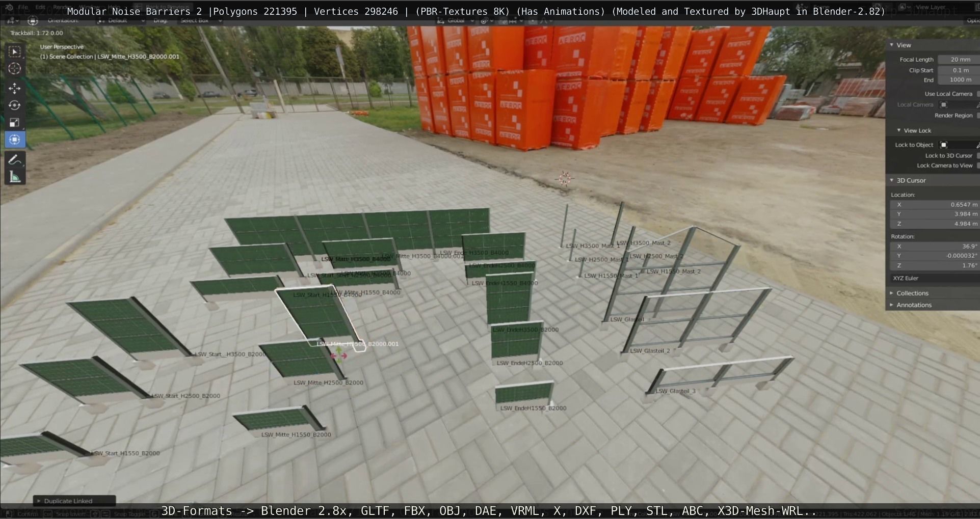Click the LSW_Glasteil_3 label

[x=675, y=392]
